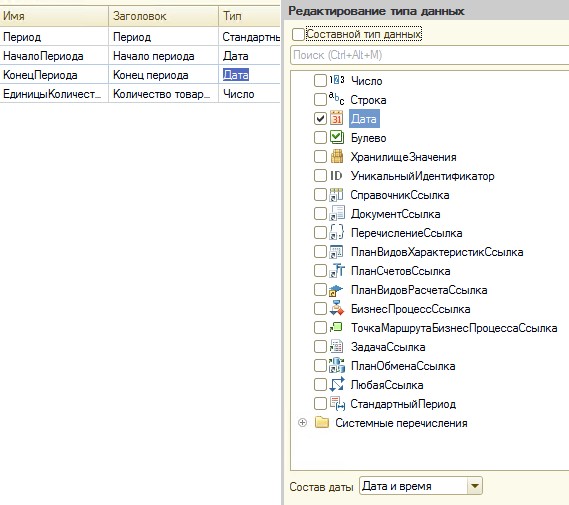Check the СправочникСсылка checkbox

click(x=320, y=194)
